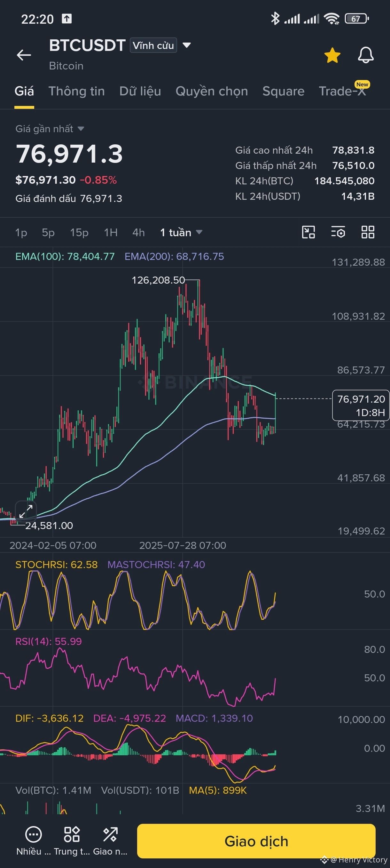Open the Vĩnh cửu contract dropdown arrow
This screenshot has width=390, height=868.
[x=186, y=45]
